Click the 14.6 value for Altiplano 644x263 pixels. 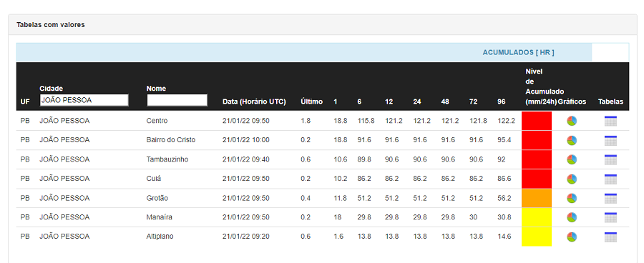pyautogui.click(x=504, y=237)
